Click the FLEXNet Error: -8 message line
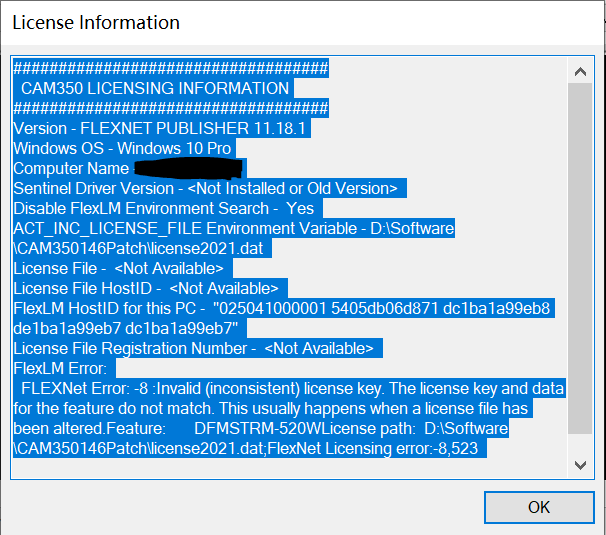This screenshot has width=606, height=535. pos(290,388)
